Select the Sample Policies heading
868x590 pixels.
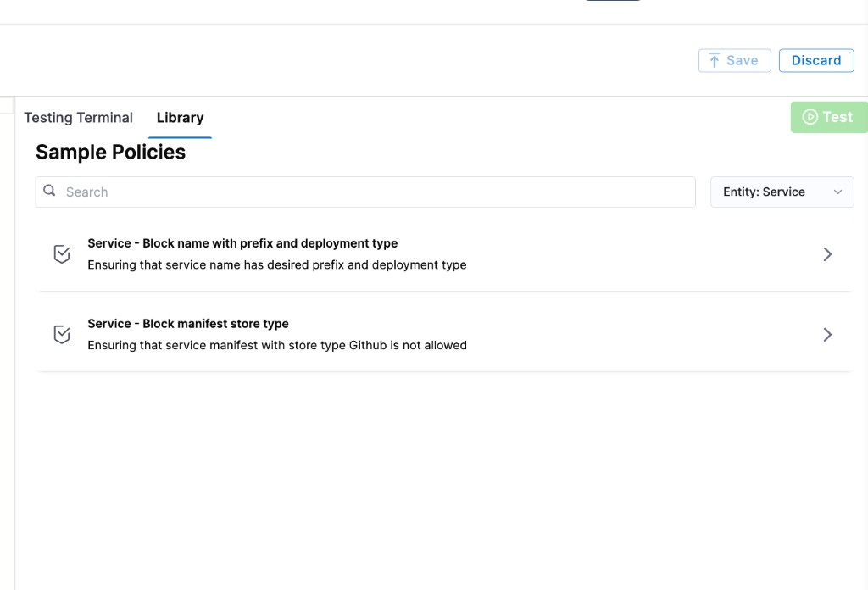coord(110,152)
